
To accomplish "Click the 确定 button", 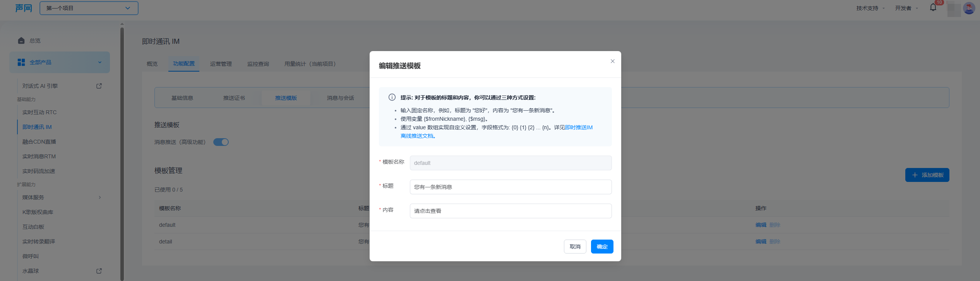I will pos(602,247).
